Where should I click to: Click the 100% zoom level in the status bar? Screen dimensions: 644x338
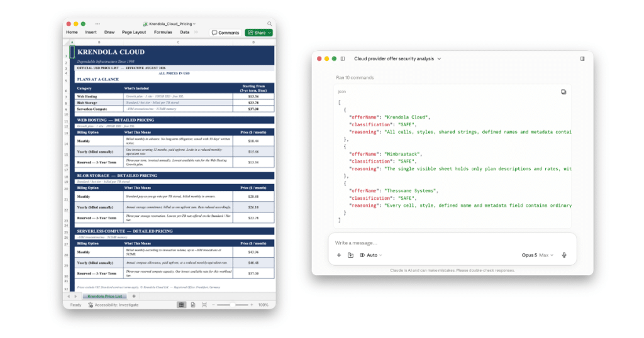[264, 305]
